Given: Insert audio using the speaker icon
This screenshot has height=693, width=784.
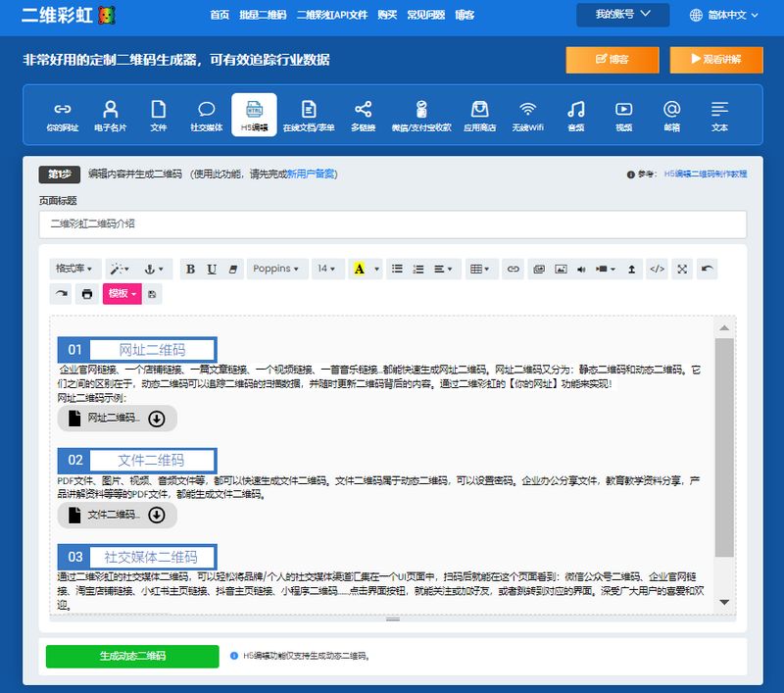Looking at the screenshot, I should tap(581, 269).
